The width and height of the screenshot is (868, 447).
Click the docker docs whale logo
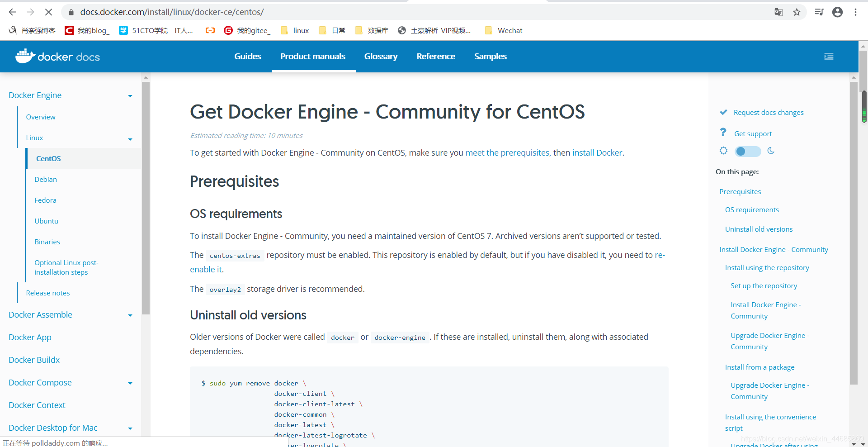[x=57, y=56]
